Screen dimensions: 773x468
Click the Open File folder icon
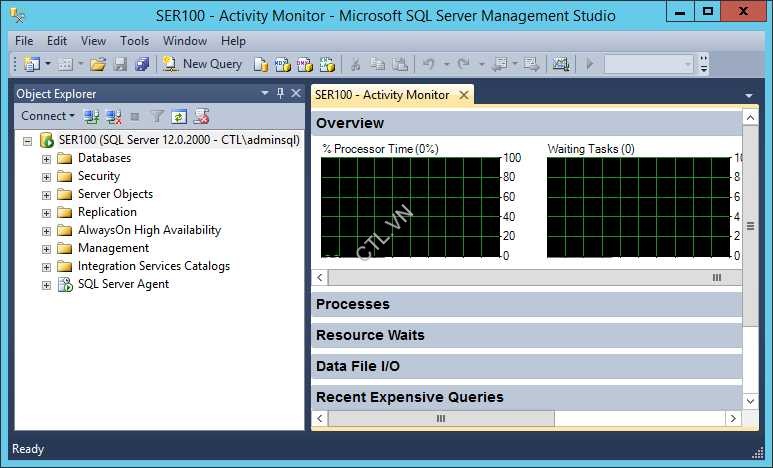click(98, 64)
